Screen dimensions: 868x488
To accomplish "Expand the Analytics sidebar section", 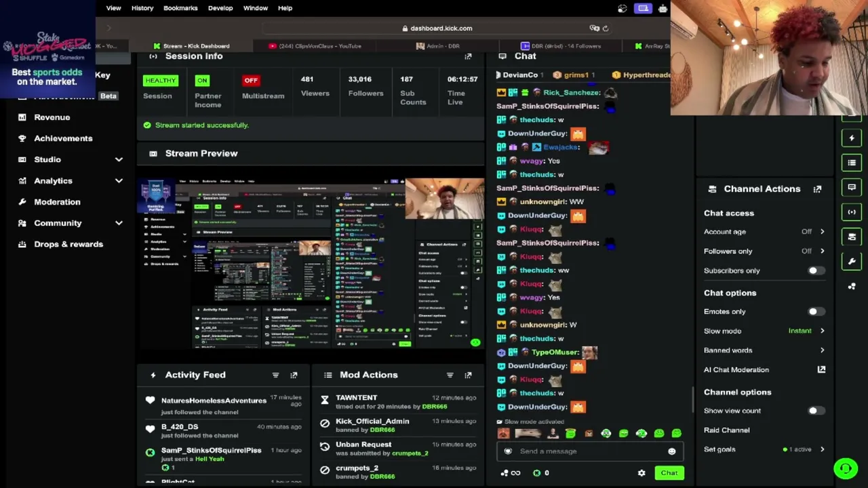I will pos(119,181).
